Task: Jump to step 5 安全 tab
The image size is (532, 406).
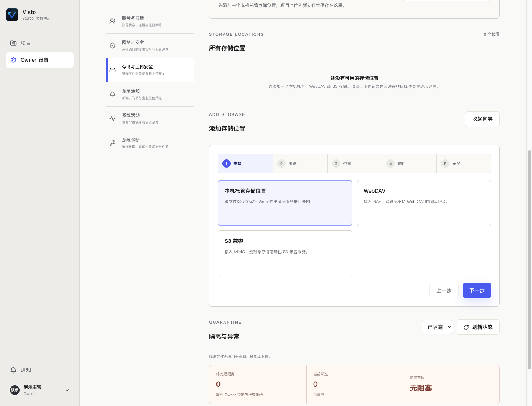Action: click(x=464, y=164)
